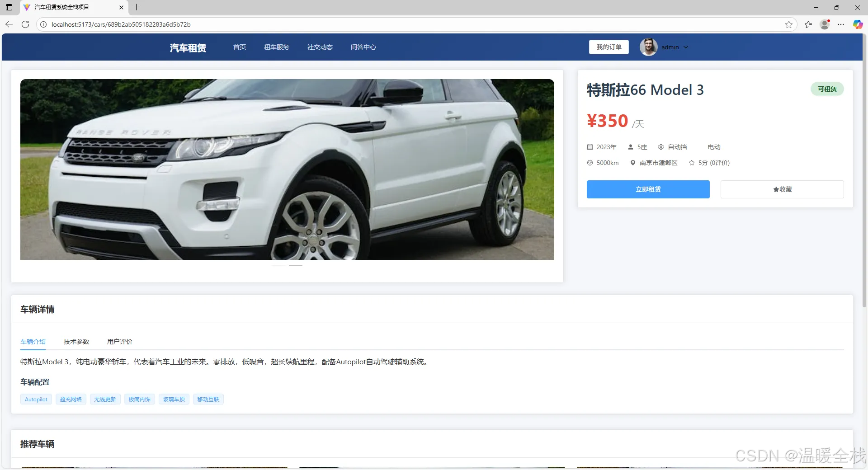
Task: Click the 玻璃车顶 feature tag
Action: point(174,399)
